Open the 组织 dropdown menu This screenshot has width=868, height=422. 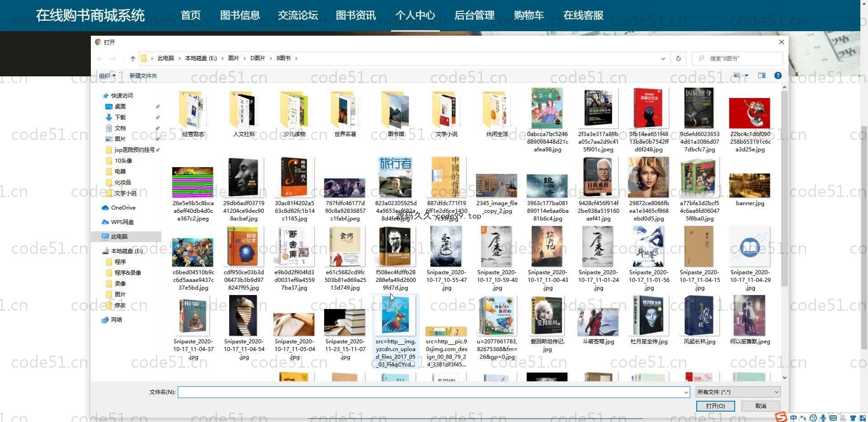click(107, 75)
